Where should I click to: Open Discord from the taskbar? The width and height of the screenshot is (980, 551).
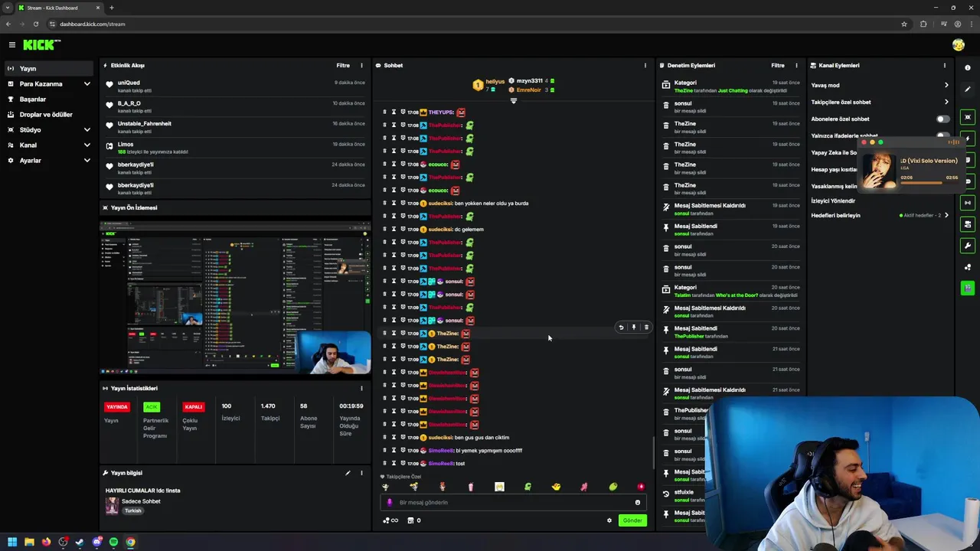point(96,542)
